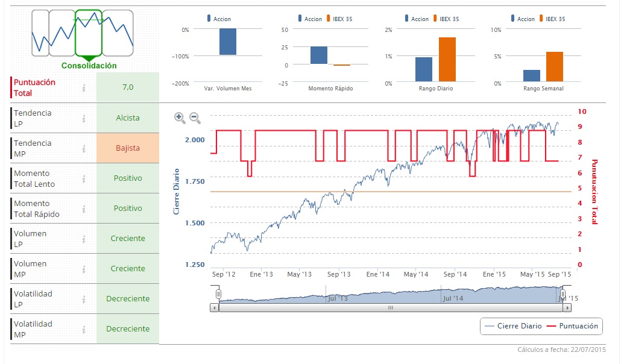Toggle Accion series in Momento Rápido chart
Image resolution: width=624 pixels, height=364 pixels.
pyautogui.click(x=310, y=19)
